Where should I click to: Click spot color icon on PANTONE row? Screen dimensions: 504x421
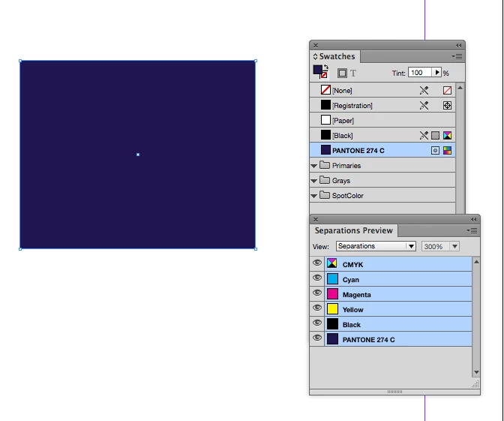[x=435, y=151]
